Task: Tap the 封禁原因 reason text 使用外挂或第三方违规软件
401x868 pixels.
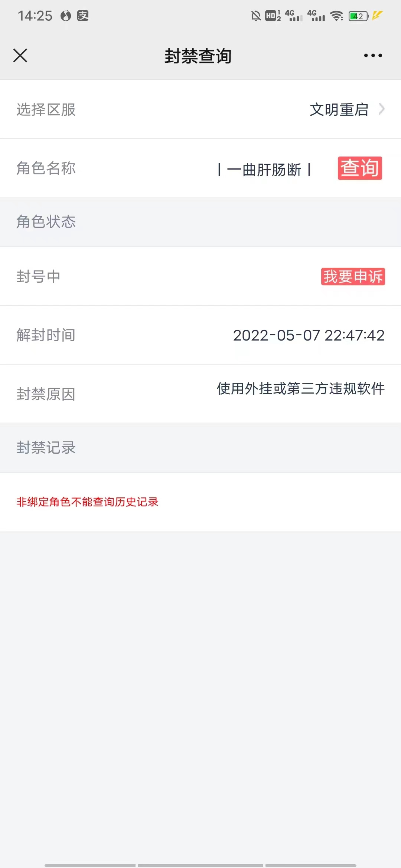Action: [x=301, y=388]
